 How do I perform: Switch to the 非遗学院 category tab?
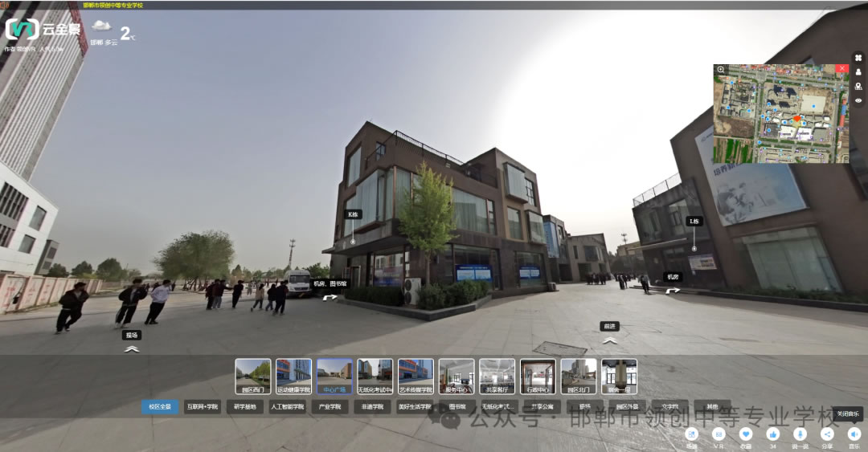(x=373, y=406)
